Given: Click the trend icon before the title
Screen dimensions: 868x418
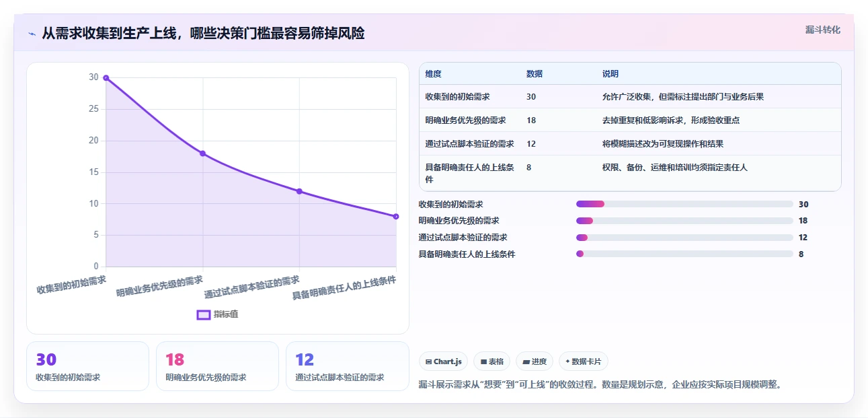Looking at the screenshot, I should pyautogui.click(x=32, y=34).
